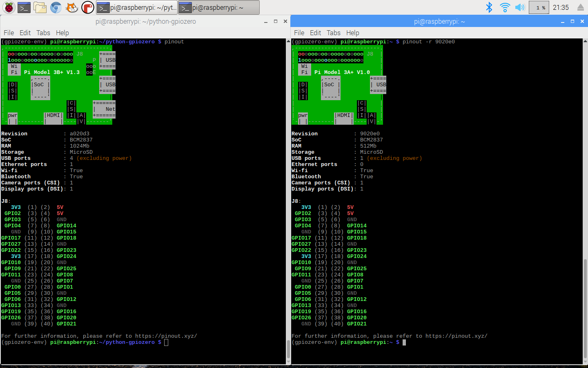Open the Bluetooth tray menu
588x368 pixels.
489,7
